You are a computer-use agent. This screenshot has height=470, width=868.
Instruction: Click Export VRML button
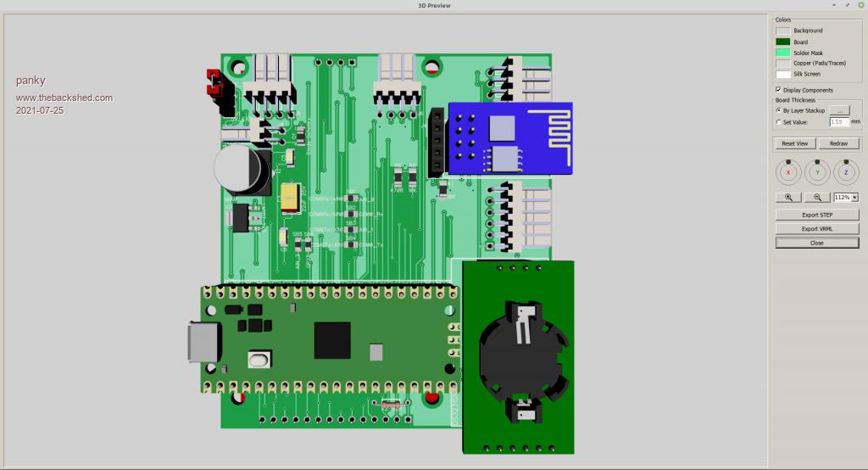pyautogui.click(x=817, y=229)
